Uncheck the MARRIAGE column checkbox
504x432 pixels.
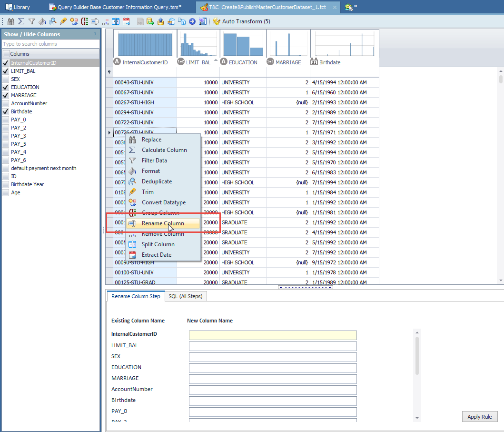(5, 95)
